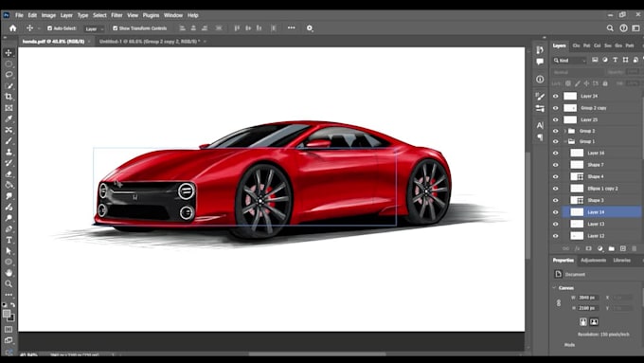644x363 pixels.
Task: Select the Eyedropper tool
Action: point(9,118)
